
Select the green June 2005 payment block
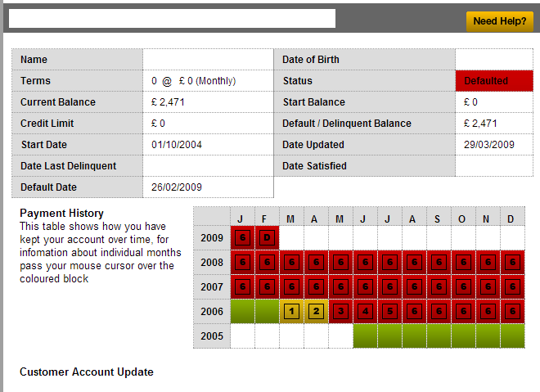click(x=365, y=336)
